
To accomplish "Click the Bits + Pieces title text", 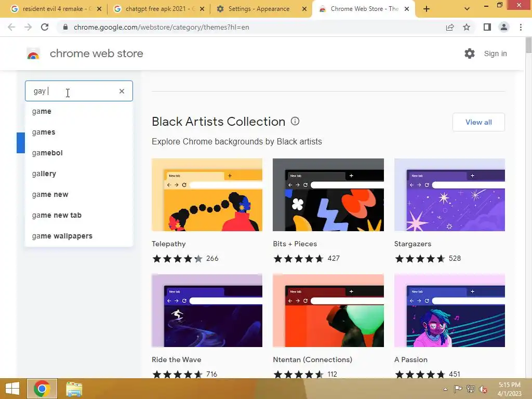I will [295, 244].
